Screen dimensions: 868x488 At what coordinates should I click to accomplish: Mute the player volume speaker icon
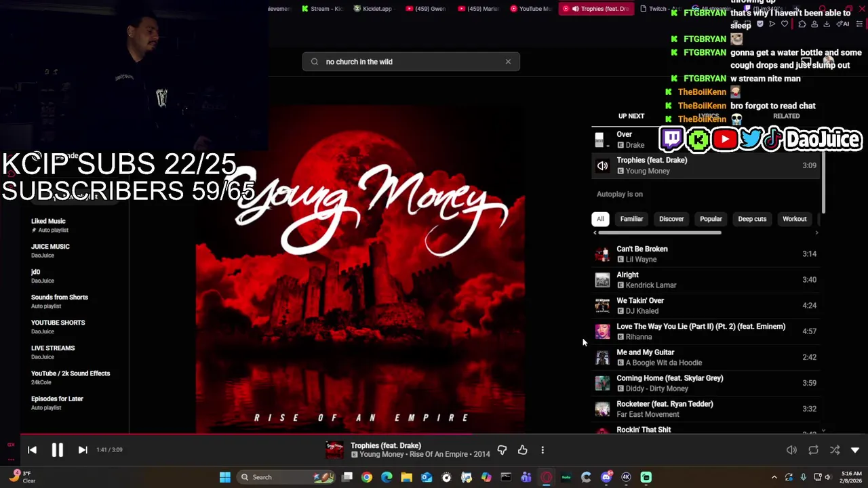tap(791, 450)
